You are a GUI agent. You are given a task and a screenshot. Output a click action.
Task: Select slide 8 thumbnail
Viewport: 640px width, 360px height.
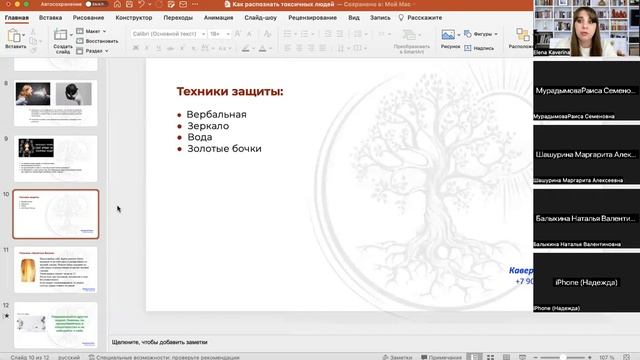[56, 103]
